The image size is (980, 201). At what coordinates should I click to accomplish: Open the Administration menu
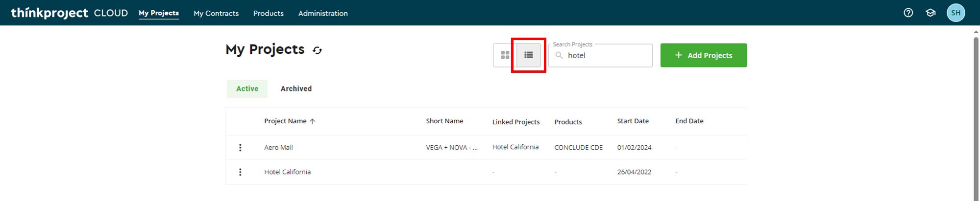[x=323, y=13]
